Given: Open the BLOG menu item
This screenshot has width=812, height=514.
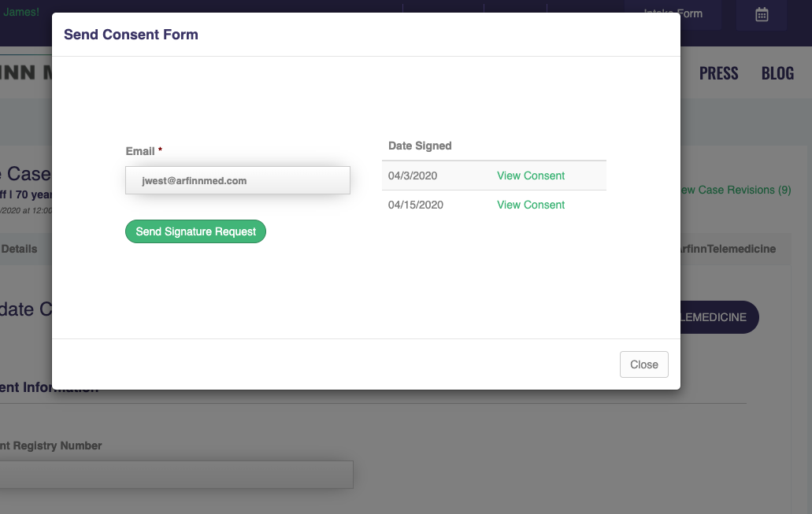Looking at the screenshot, I should click(777, 73).
